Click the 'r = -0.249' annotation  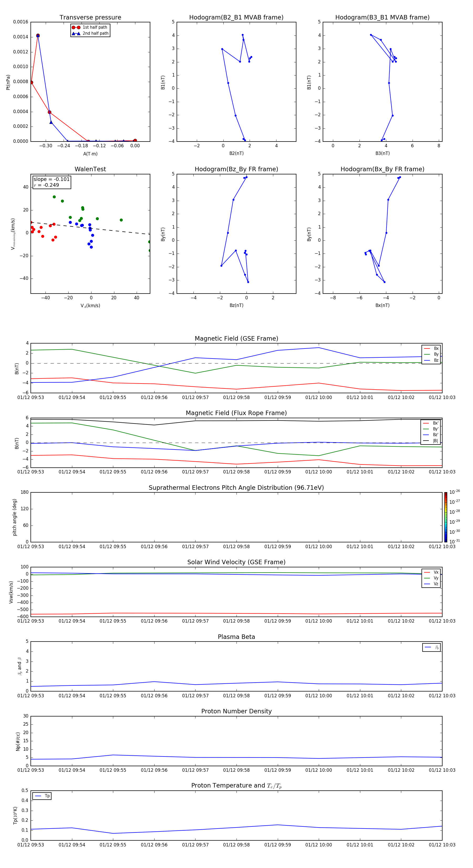tap(47, 185)
